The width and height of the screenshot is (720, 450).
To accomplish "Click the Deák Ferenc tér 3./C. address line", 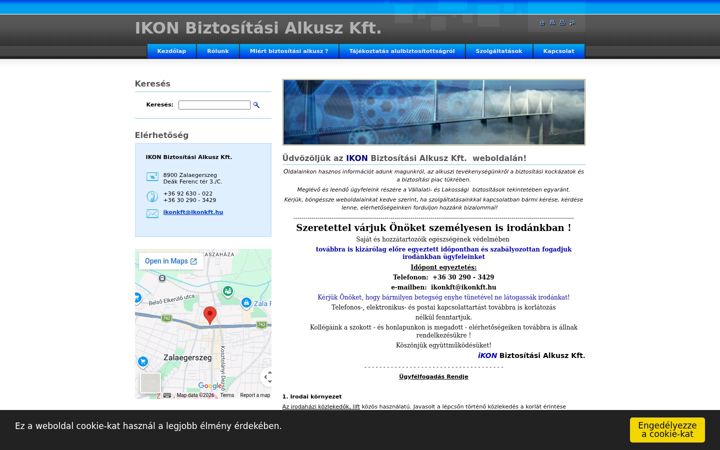I will tap(192, 182).
